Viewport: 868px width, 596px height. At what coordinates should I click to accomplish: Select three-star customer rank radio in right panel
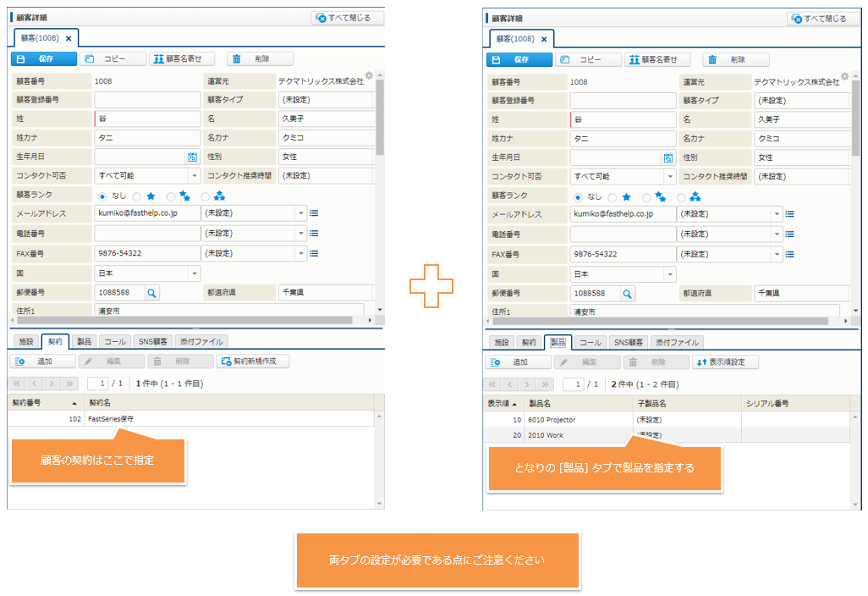point(681,196)
